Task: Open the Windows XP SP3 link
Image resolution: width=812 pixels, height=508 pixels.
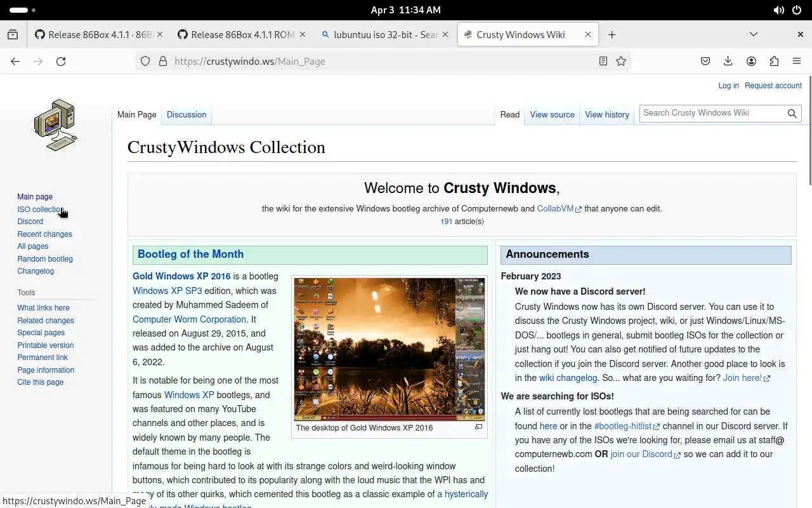Action: pos(167,291)
